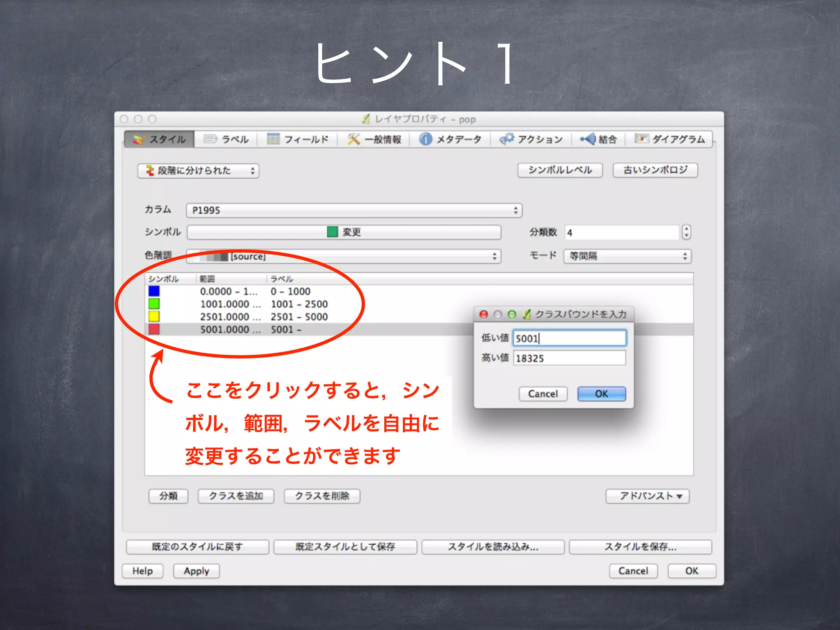
Task: Click the シンボル 変更 button
Action: [344, 232]
